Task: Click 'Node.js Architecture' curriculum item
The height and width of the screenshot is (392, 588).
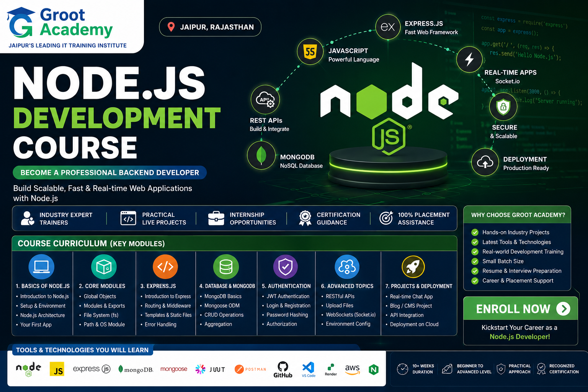Action: coord(42,315)
